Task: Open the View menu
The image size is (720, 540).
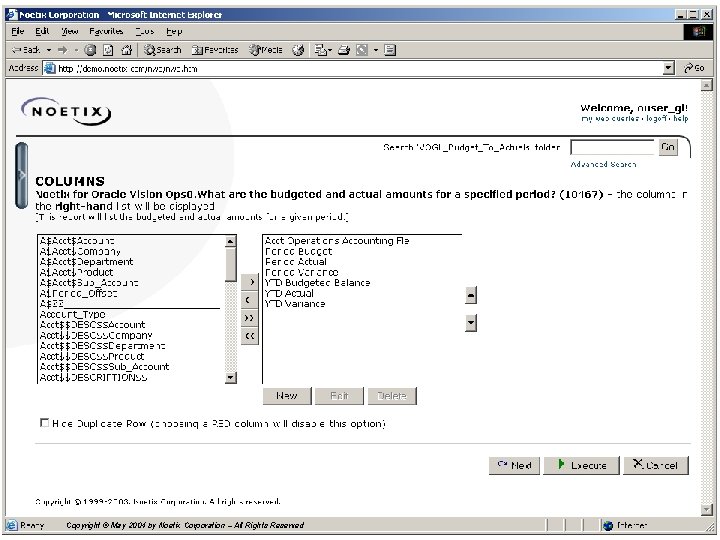Action: click(x=70, y=31)
